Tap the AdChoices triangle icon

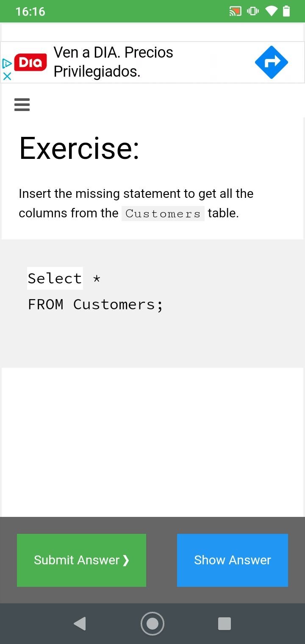tap(7, 64)
